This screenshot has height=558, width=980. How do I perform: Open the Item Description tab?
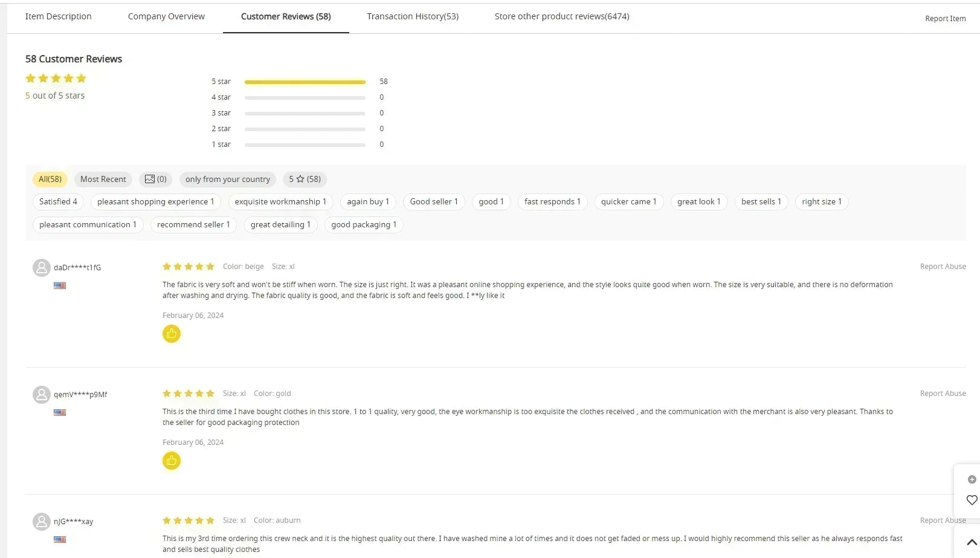pos(58,16)
